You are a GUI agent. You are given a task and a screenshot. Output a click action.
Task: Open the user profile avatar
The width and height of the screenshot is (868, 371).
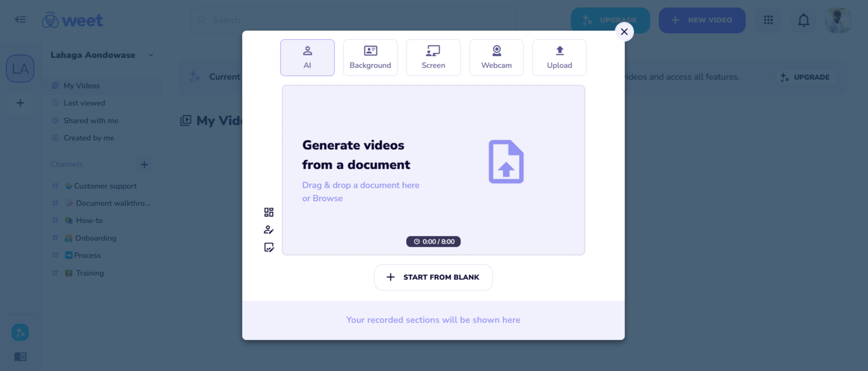pos(838,20)
